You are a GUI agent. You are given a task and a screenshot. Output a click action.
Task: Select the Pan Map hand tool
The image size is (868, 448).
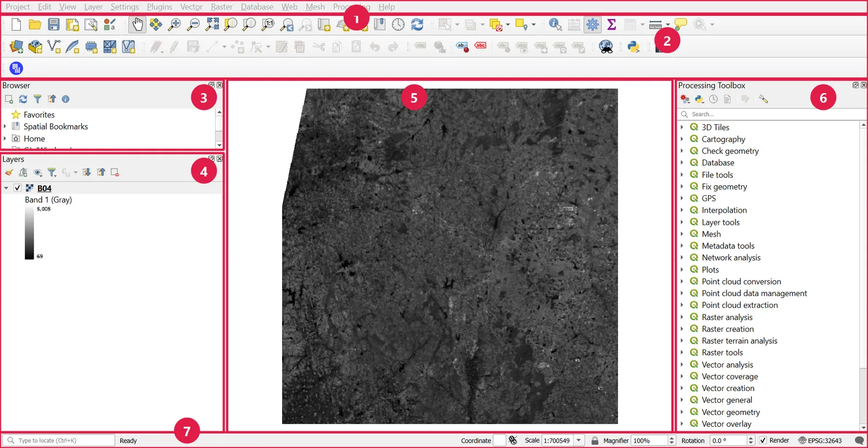click(138, 24)
